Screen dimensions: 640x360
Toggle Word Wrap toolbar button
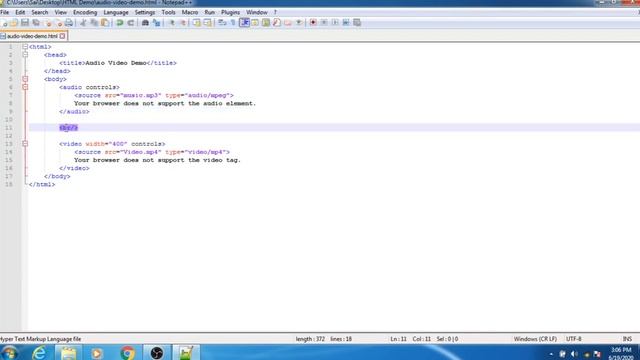(x=222, y=23)
